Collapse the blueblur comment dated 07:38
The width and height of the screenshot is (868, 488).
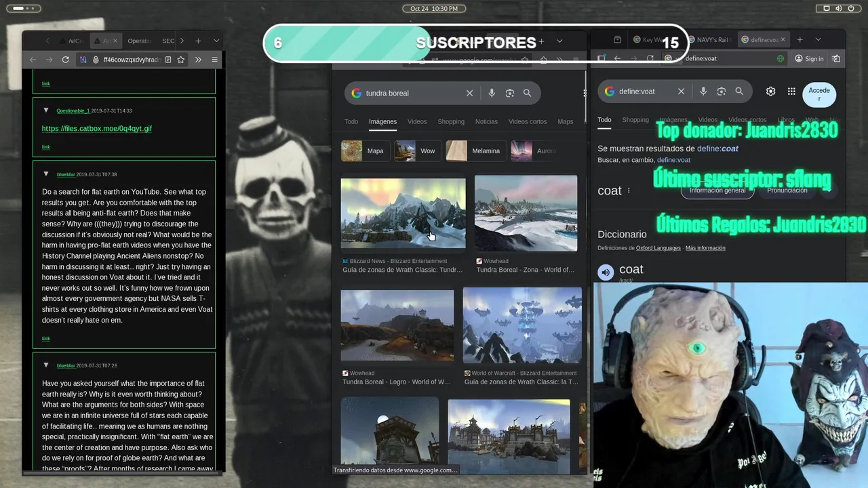pyautogui.click(x=46, y=174)
